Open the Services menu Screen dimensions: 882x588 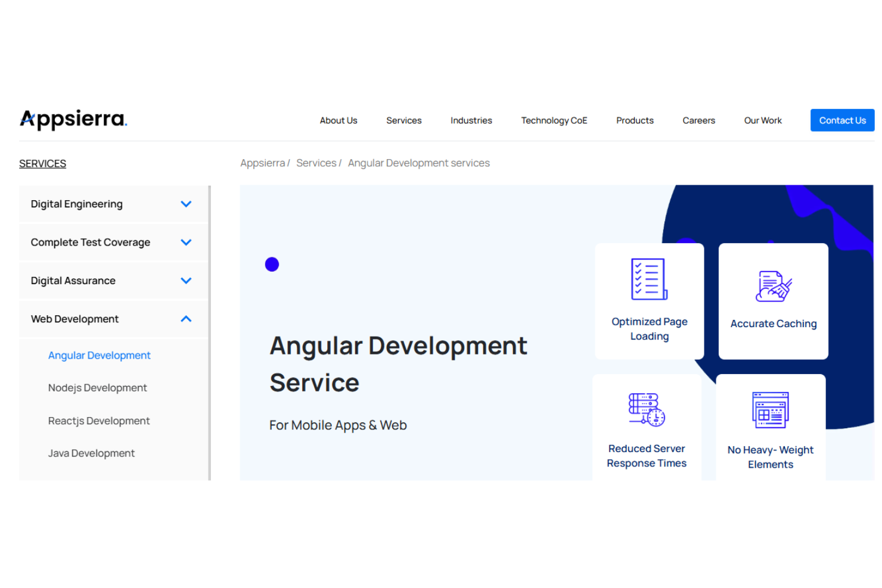point(403,120)
